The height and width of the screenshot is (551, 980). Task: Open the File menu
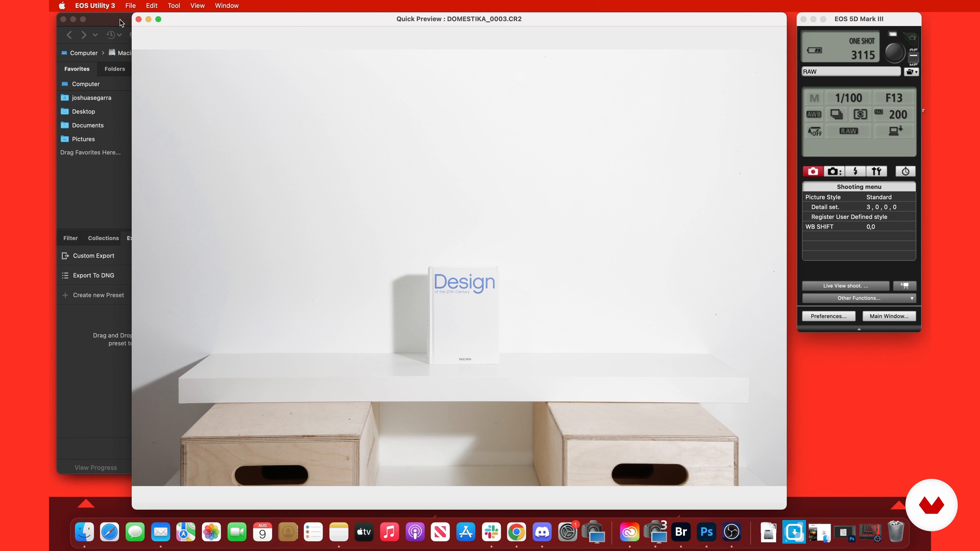click(130, 6)
